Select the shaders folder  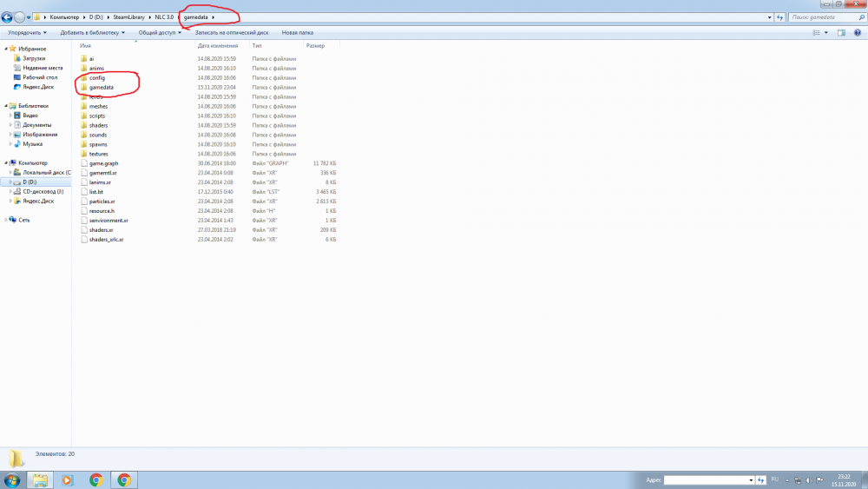99,125
